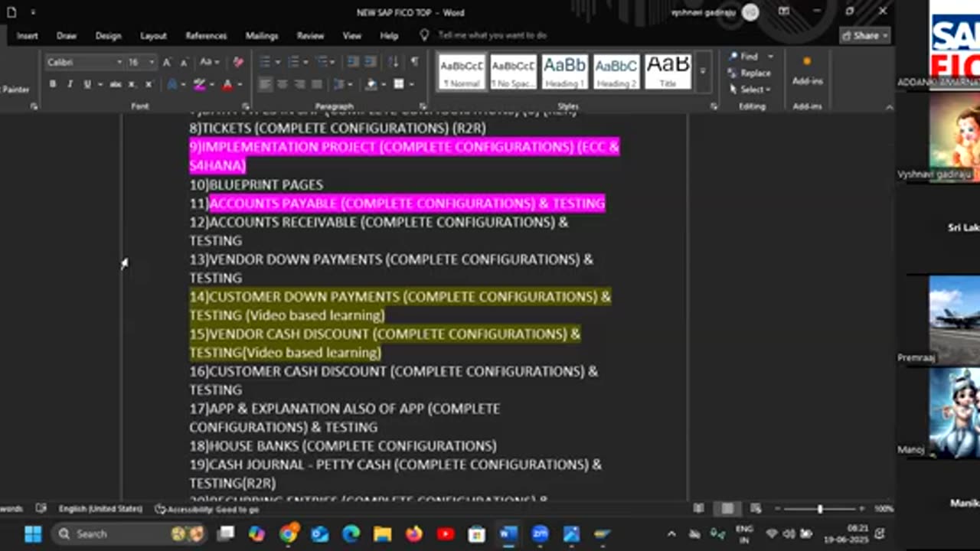Sort paragraph text with Sort icon

coord(393,62)
